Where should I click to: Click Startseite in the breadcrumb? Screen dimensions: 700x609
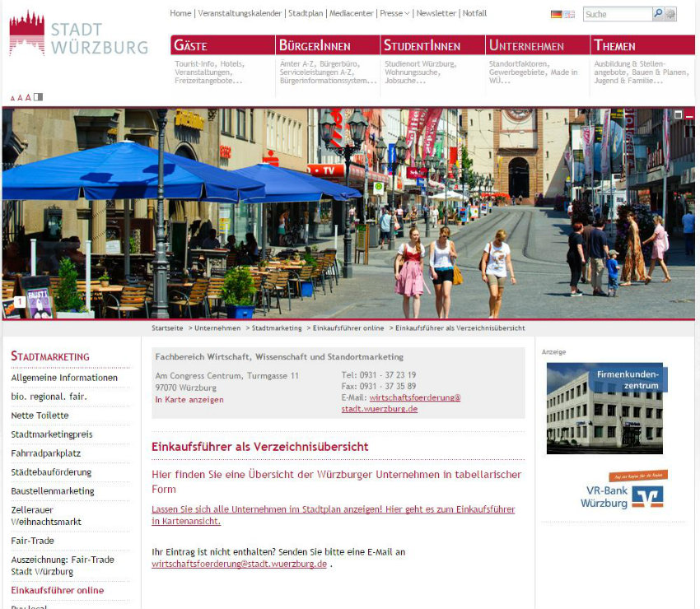tap(167, 328)
